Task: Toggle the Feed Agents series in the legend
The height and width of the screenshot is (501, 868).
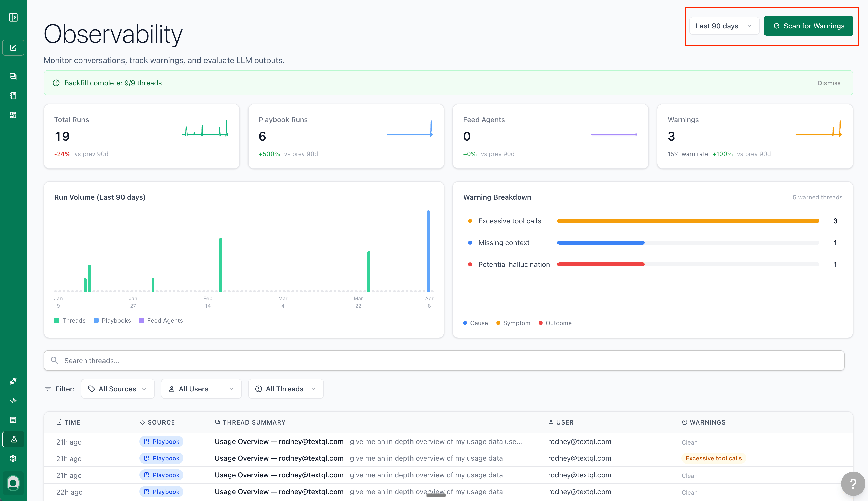Action: click(161, 321)
